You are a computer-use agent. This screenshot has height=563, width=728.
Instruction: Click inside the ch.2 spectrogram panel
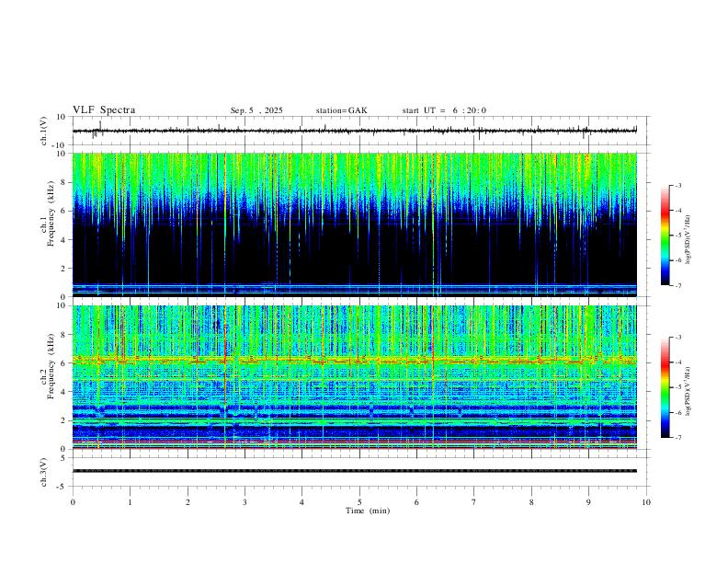click(x=355, y=377)
